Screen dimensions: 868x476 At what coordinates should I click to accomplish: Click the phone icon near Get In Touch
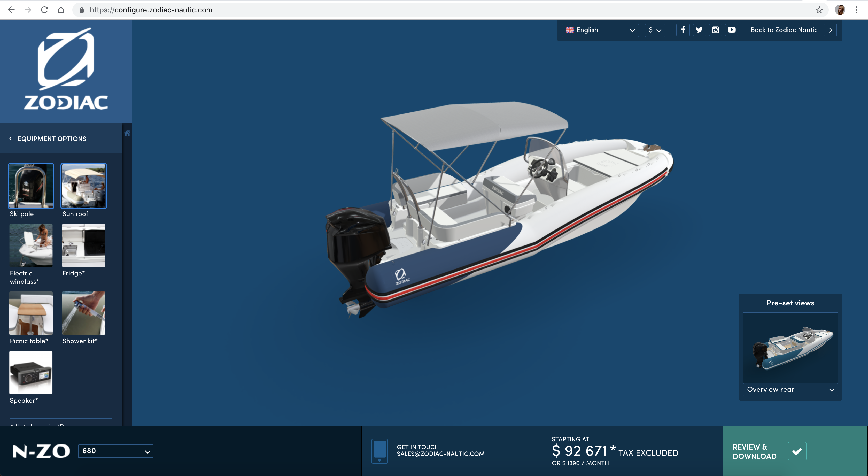point(379,451)
